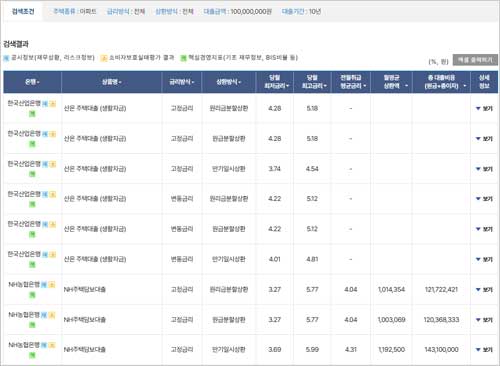The image size is (500, 366).
Task: Click 대출금액 100,000,000원 search condition text
Action: (238, 12)
